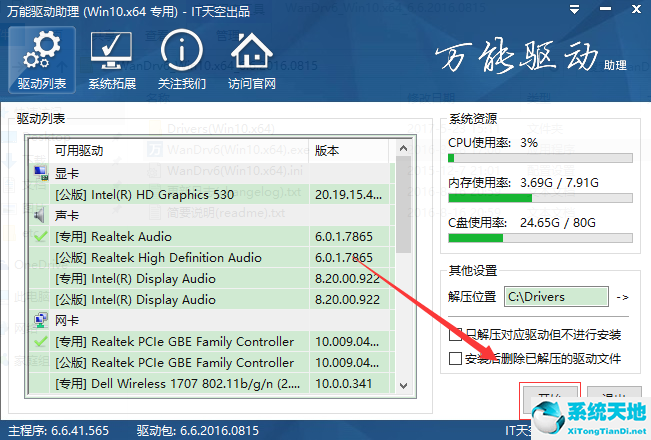Viewport: 651px width, 440px height.
Task: Click the 关注我们 info icon
Action: [182, 60]
